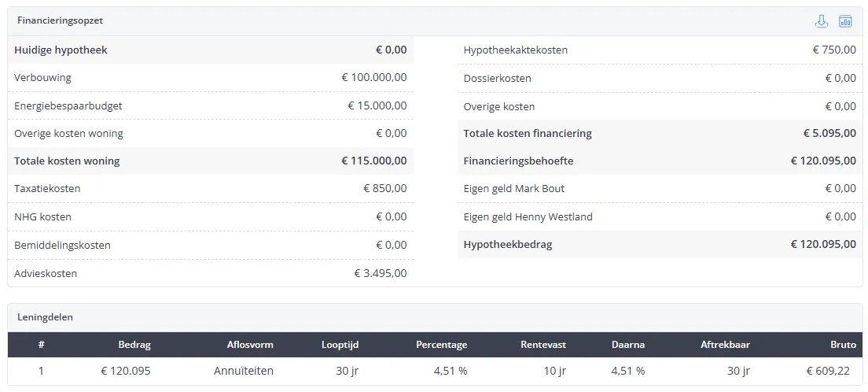This screenshot has width=868, height=392.
Task: Select the Financieringsopzet panel title
Action: coord(61,20)
